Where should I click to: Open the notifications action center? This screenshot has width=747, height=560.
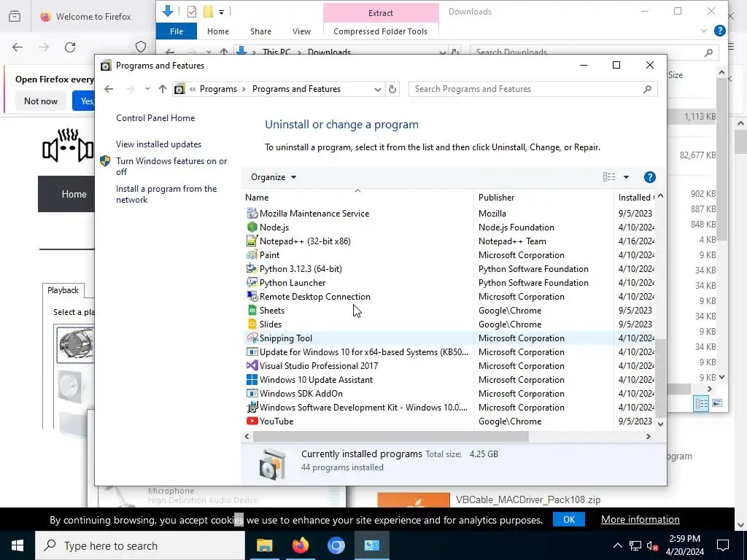click(x=723, y=545)
